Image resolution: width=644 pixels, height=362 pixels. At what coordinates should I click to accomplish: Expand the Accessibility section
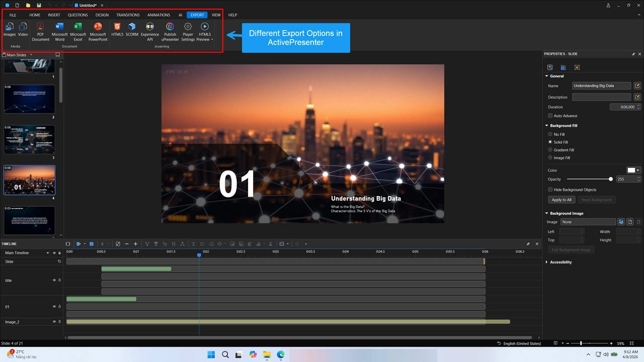(547, 262)
